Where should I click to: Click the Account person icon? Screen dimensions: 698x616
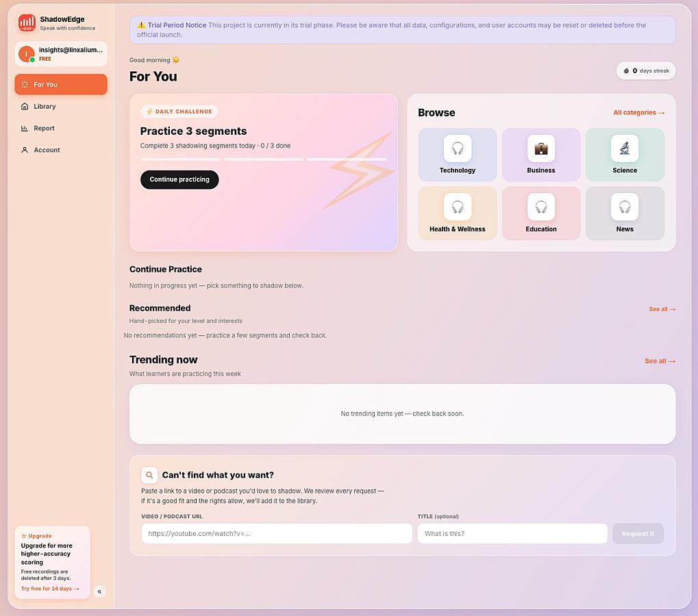(x=25, y=150)
